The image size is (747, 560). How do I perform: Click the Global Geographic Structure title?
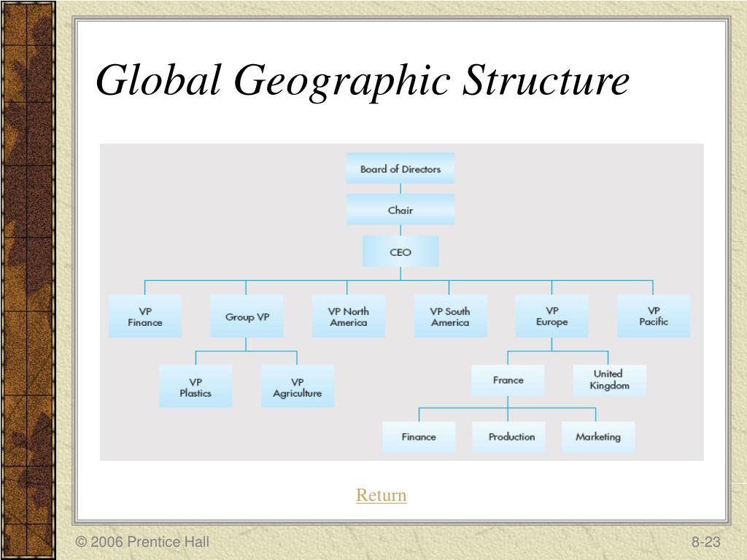point(363,80)
